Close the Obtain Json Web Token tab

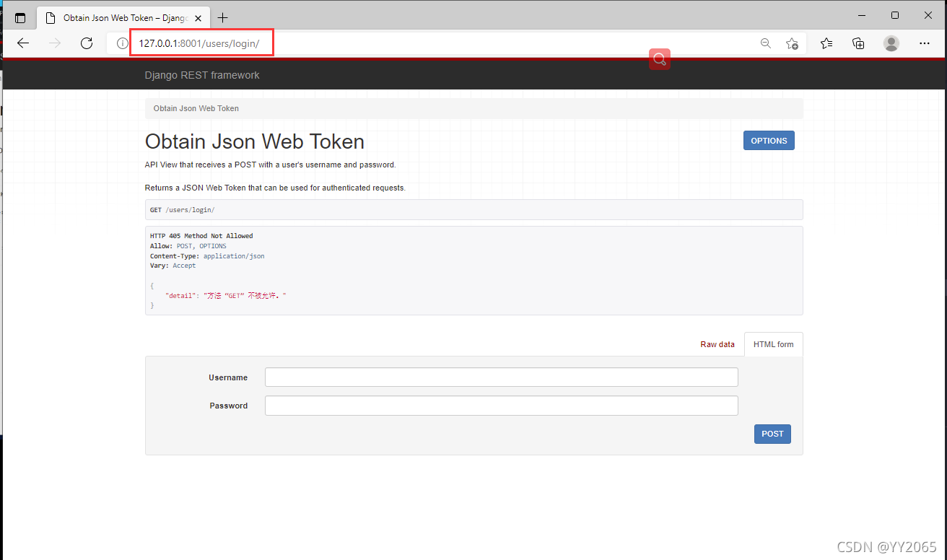[198, 18]
